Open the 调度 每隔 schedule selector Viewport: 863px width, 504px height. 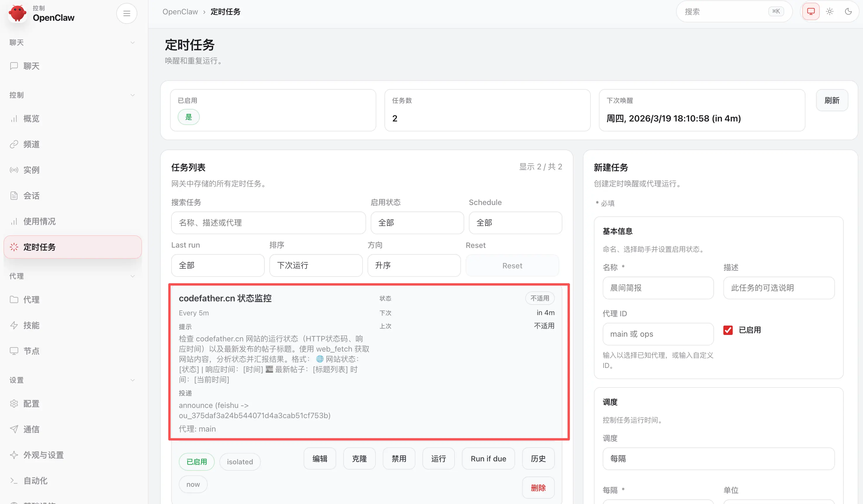tap(718, 458)
